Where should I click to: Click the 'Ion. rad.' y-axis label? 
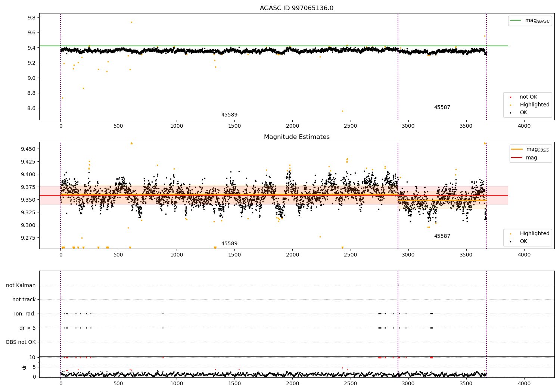click(25, 314)
